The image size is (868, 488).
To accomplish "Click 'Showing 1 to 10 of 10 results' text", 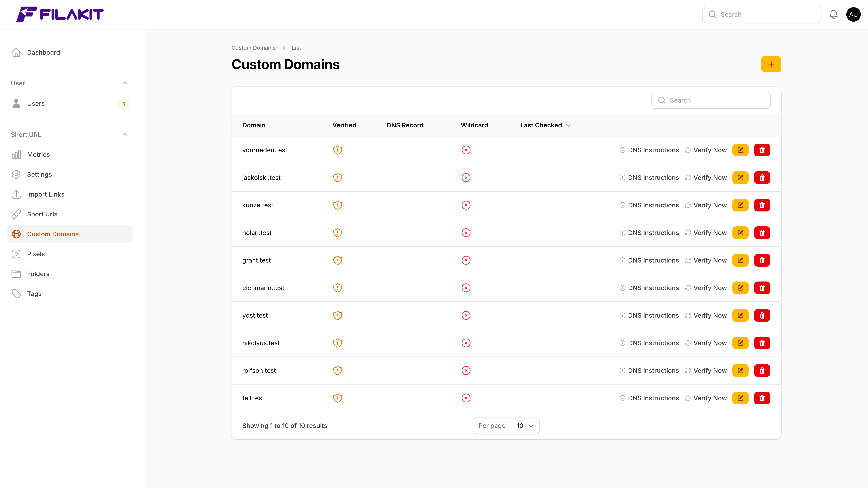I will pyautogui.click(x=284, y=426).
